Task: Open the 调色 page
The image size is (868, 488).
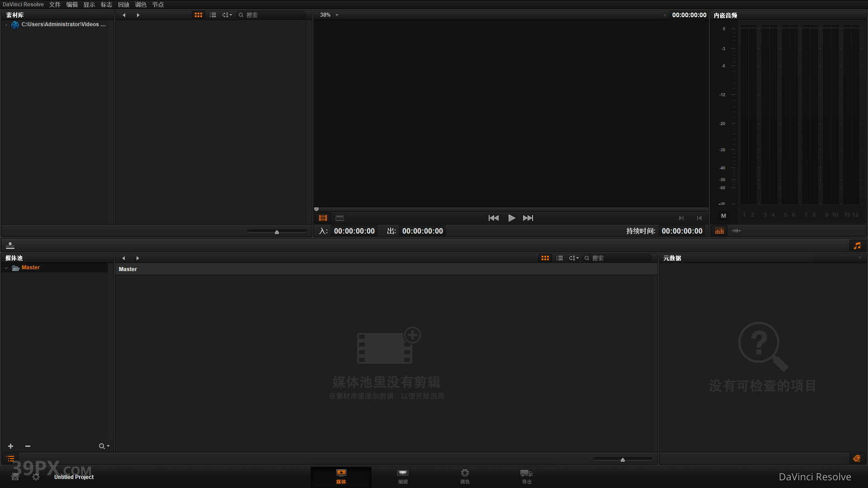Action: [x=465, y=477]
